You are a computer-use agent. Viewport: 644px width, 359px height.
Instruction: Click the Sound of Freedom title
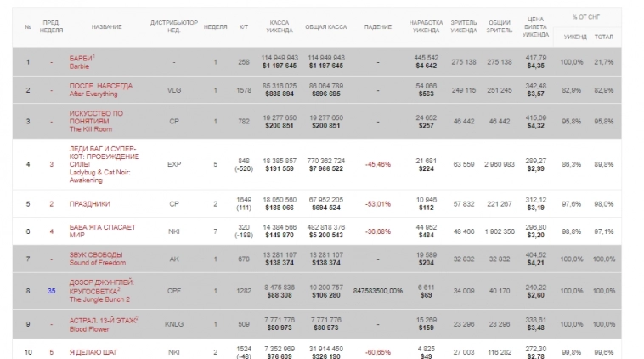[x=97, y=259]
